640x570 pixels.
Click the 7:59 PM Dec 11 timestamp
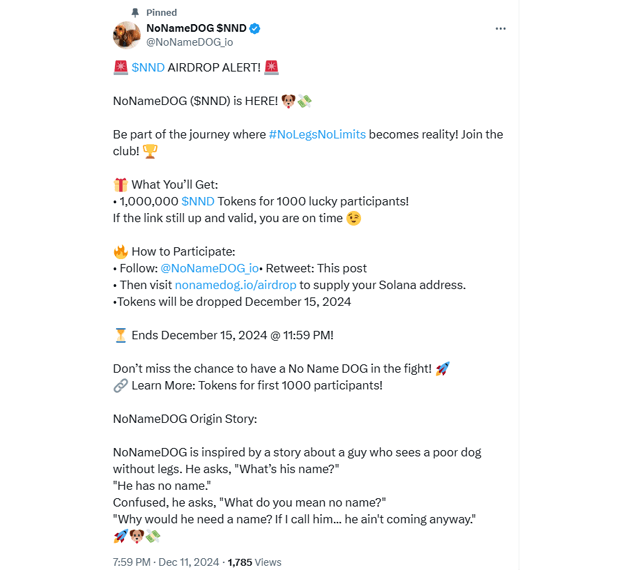pos(166,563)
